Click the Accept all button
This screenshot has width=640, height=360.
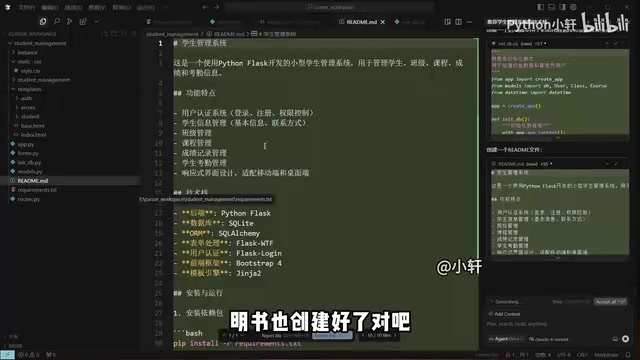[x=610, y=302]
